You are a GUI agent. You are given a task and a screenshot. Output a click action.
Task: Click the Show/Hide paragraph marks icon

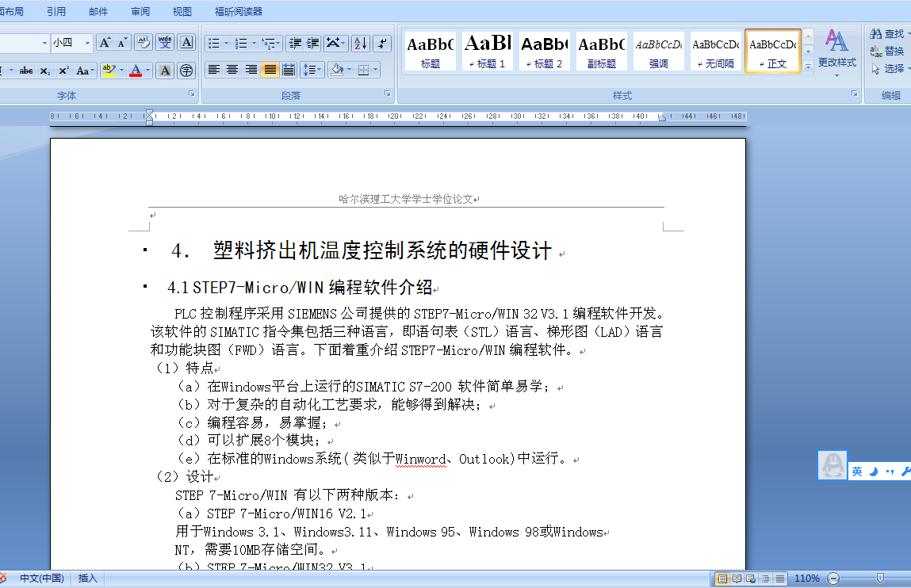click(382, 44)
